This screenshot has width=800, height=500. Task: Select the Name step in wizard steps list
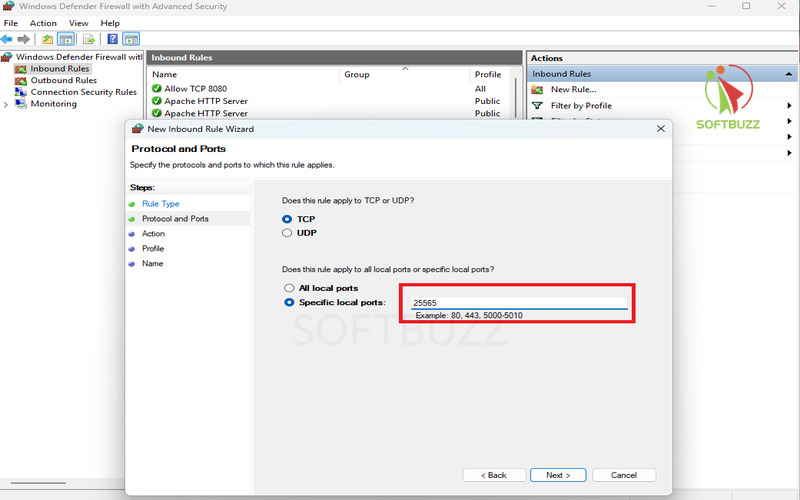[x=153, y=263]
